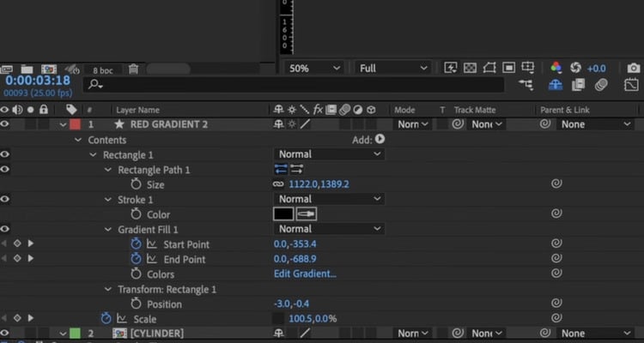This screenshot has width=644, height=343.
Task: Add keyframe diamond for Start Point
Action: click(17, 244)
